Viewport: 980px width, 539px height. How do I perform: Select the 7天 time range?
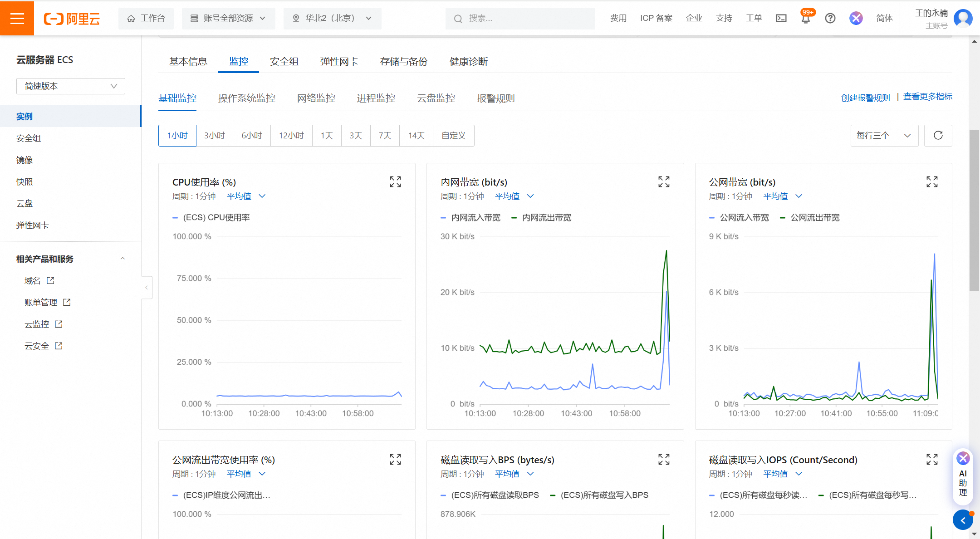[x=385, y=135]
